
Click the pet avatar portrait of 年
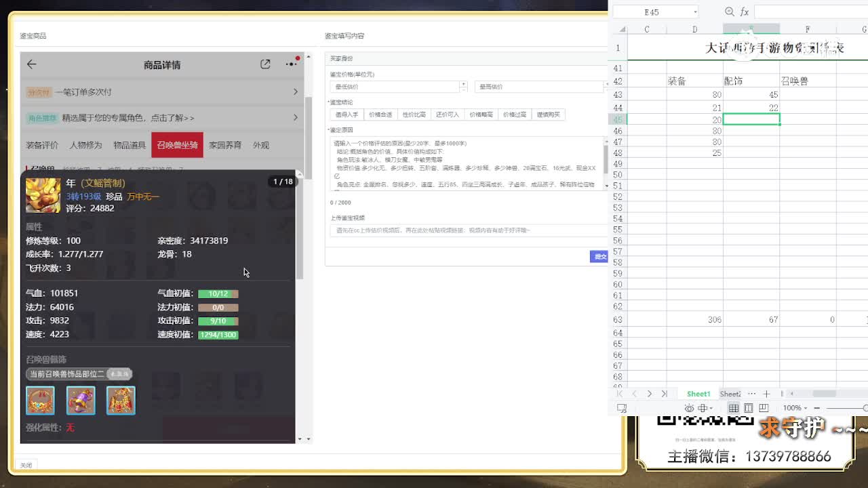(43, 195)
